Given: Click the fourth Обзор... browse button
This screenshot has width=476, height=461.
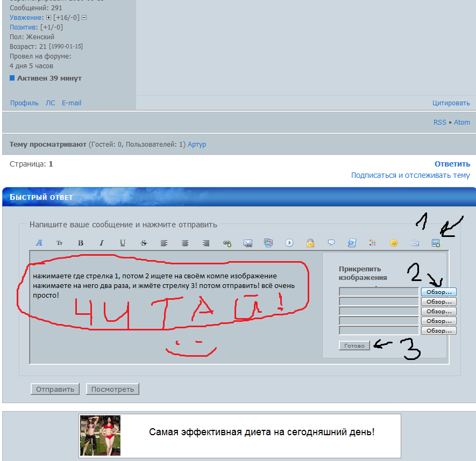Looking at the screenshot, I should (x=439, y=321).
